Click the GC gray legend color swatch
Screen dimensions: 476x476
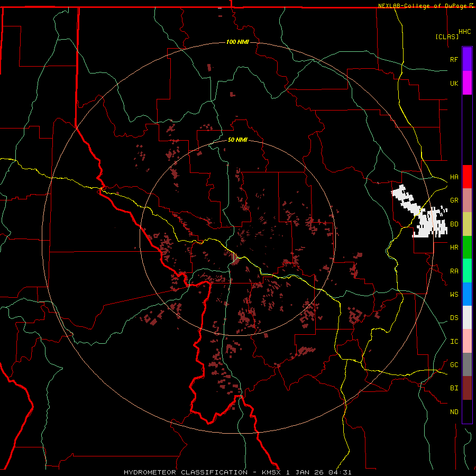467,364
